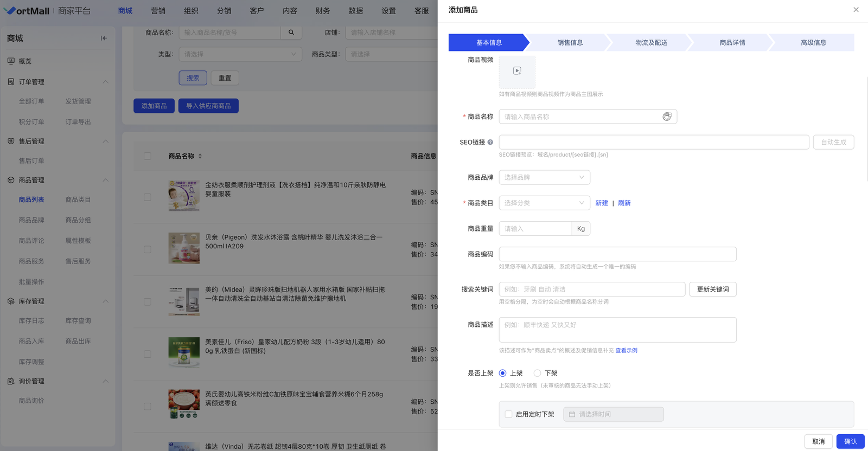Image resolution: width=868 pixels, height=451 pixels.
Task: Enable the 启用定时下架 checkbox
Action: (508, 414)
